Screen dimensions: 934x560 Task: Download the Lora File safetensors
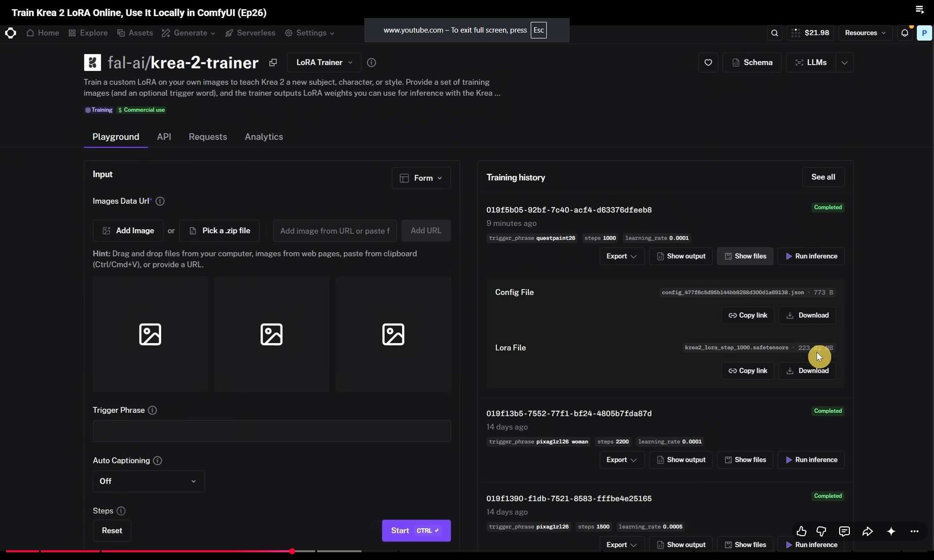[x=807, y=371]
